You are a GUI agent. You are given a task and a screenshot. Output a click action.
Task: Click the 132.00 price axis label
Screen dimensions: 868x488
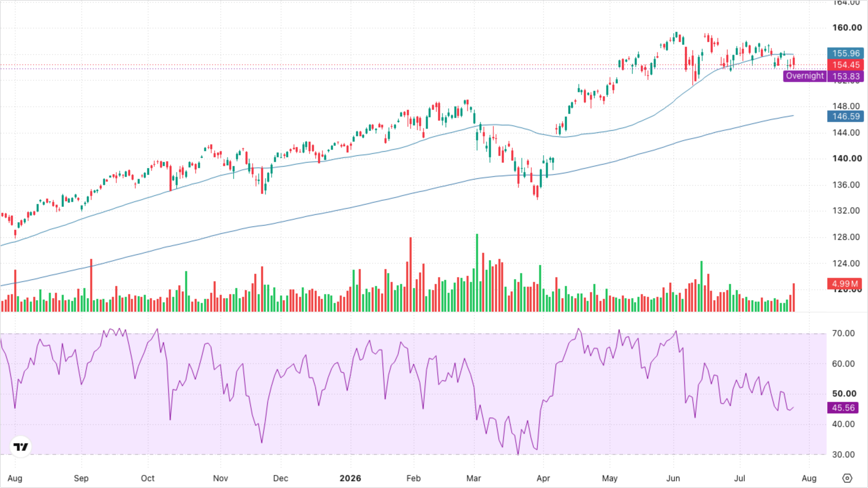(x=846, y=210)
